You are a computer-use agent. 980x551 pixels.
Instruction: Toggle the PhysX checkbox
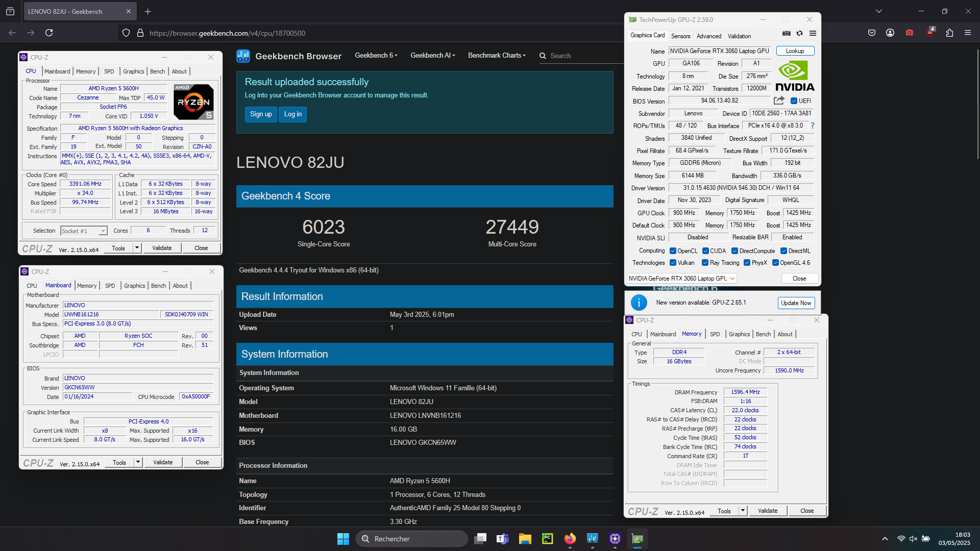point(747,263)
